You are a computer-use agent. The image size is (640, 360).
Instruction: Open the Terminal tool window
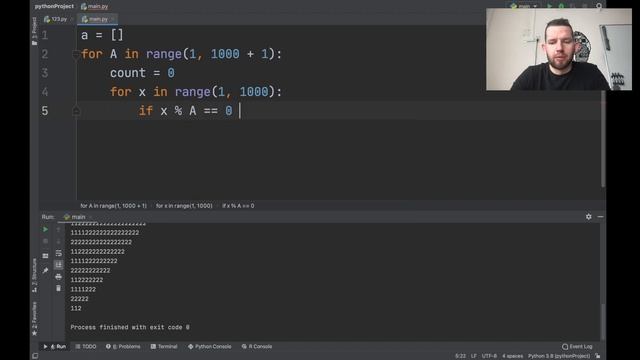[x=164, y=347]
